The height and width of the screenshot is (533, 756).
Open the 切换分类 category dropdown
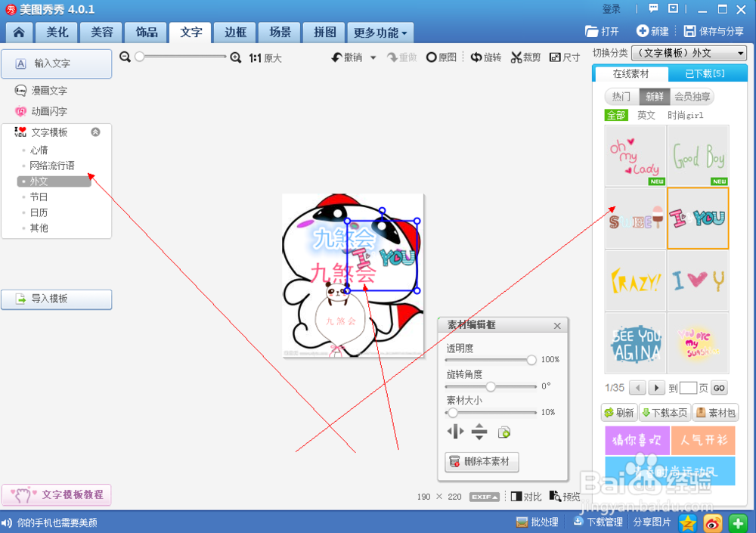pos(689,53)
